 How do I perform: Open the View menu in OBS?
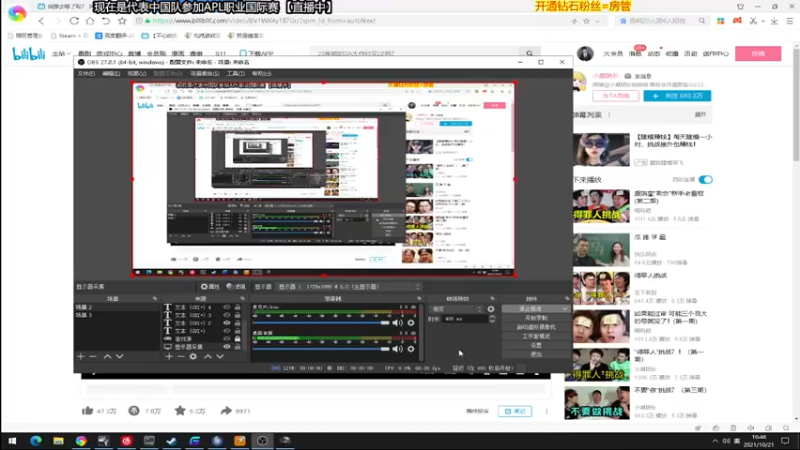[x=136, y=73]
